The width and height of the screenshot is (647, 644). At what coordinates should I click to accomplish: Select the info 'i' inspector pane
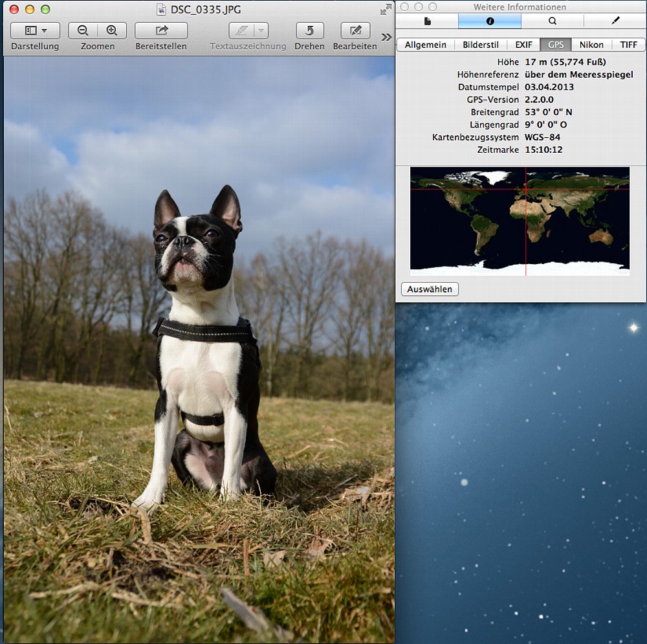point(490,21)
